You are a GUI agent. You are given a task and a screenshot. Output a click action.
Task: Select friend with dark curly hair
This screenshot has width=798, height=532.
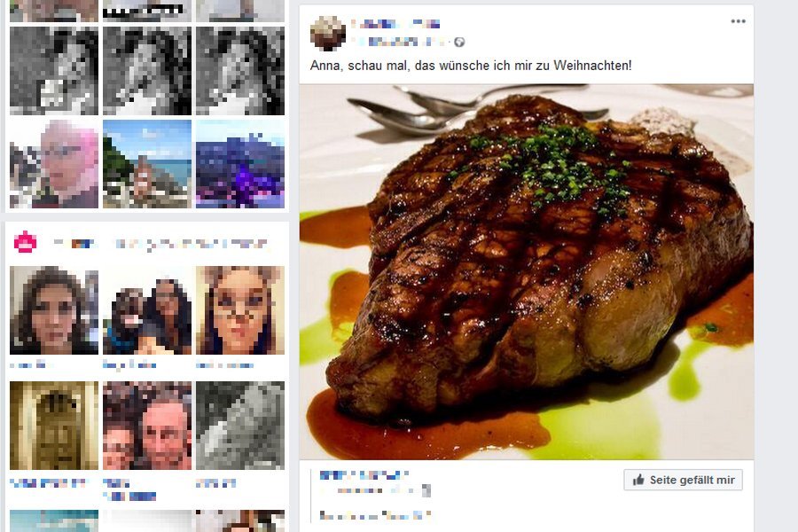pos(54,310)
